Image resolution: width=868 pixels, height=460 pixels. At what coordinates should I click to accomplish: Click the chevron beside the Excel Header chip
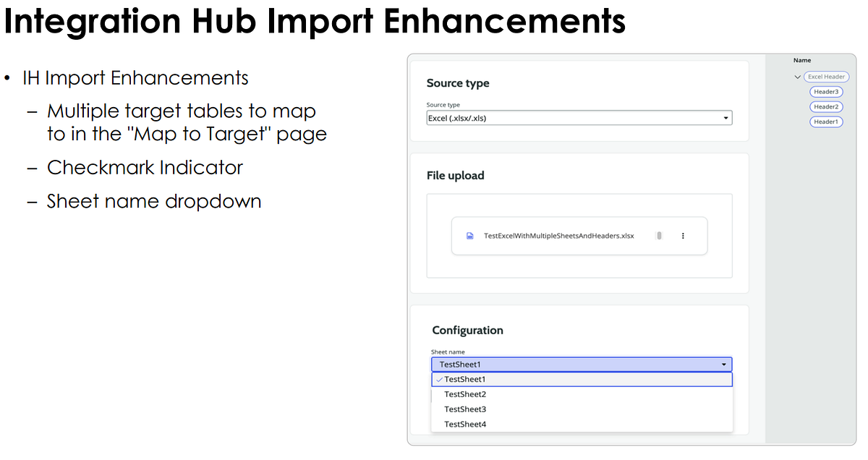point(797,77)
